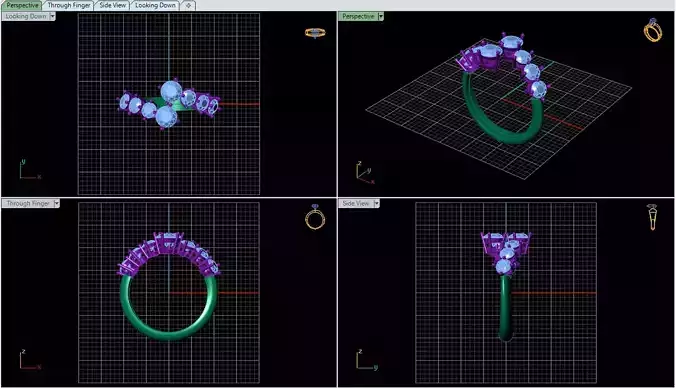Click the Perspective viewport title label
The width and height of the screenshot is (676, 389).
click(358, 16)
